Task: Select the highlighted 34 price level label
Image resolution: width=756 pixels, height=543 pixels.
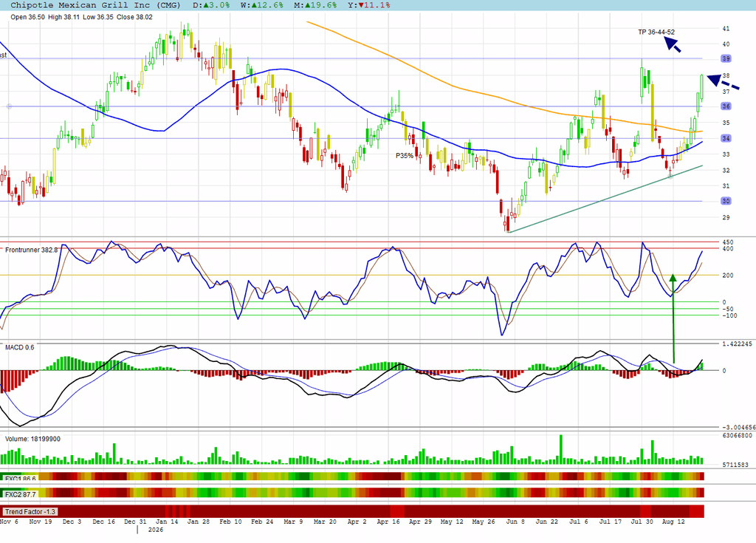Action: (x=726, y=139)
